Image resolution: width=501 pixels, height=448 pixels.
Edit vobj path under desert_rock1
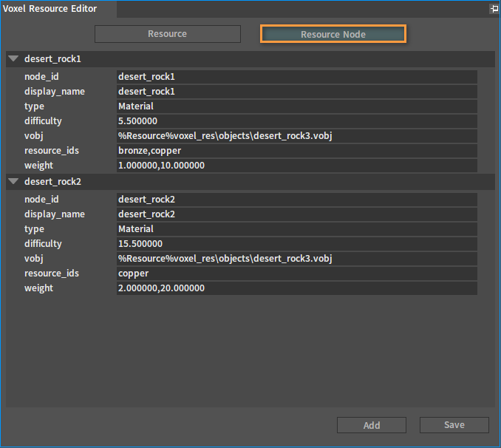(x=297, y=136)
